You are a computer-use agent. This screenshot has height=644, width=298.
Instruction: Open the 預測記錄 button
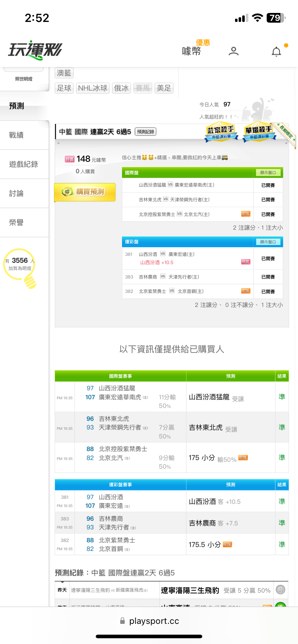pos(146,132)
